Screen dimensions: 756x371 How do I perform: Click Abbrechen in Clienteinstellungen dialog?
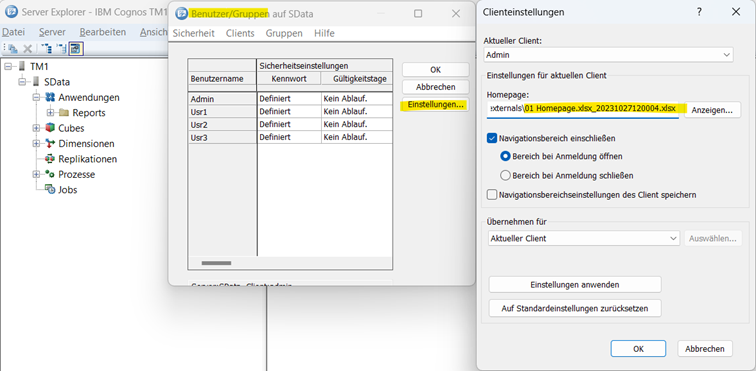[x=704, y=349]
